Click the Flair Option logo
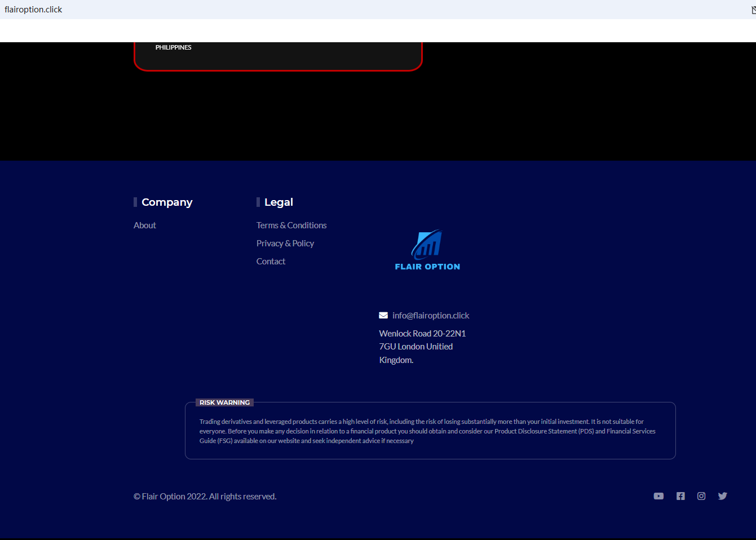 [427, 250]
